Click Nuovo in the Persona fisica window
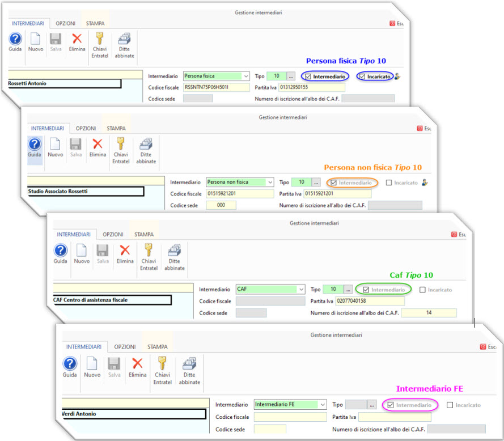This screenshot has width=504, height=441. point(35,42)
